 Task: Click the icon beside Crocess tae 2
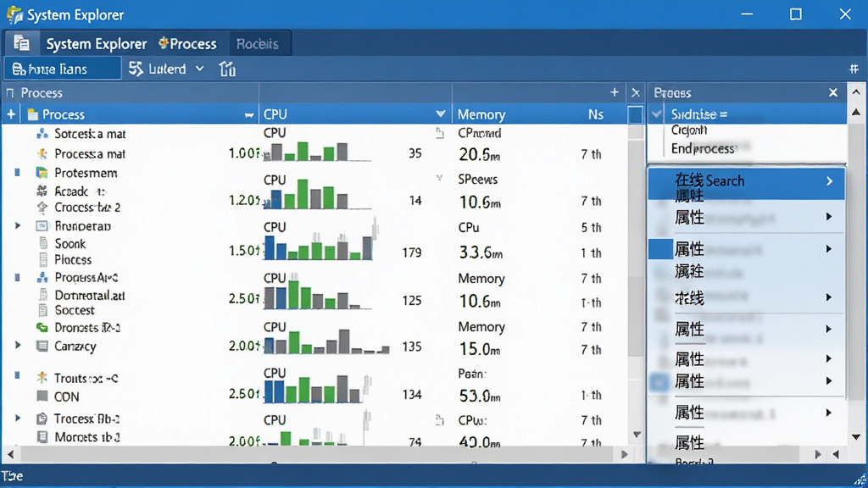(x=42, y=207)
